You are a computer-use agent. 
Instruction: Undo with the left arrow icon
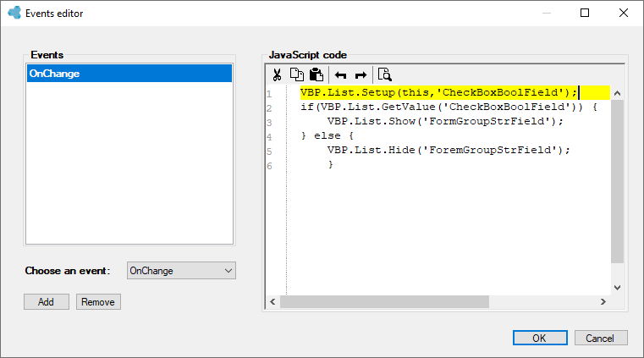click(340, 75)
